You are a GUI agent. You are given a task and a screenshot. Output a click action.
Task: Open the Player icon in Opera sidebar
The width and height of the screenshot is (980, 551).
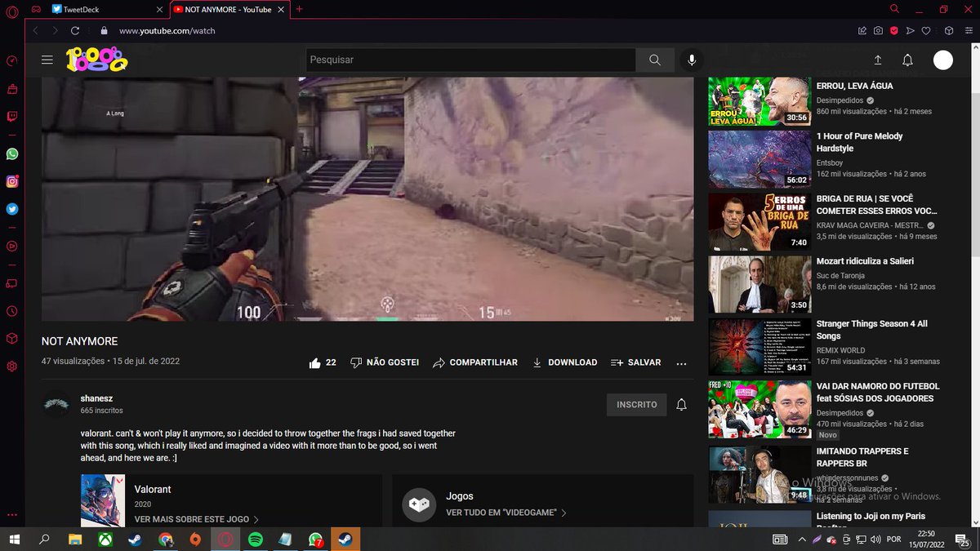point(11,246)
